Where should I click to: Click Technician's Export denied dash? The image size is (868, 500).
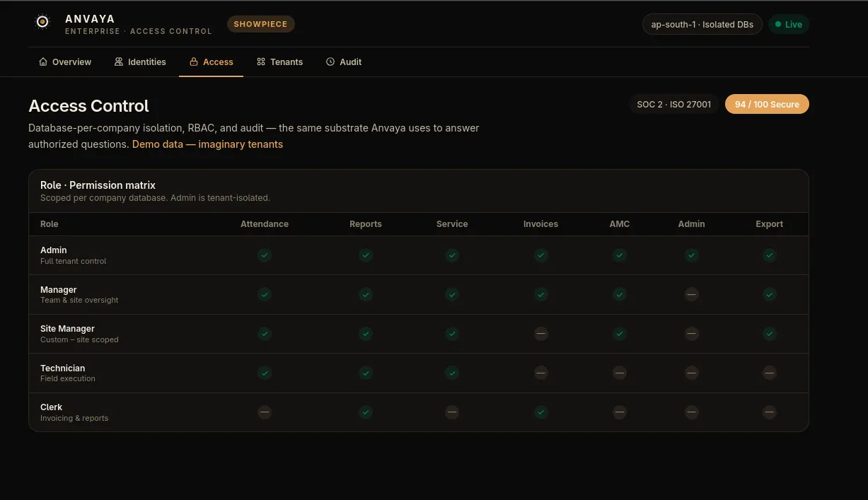(x=770, y=373)
